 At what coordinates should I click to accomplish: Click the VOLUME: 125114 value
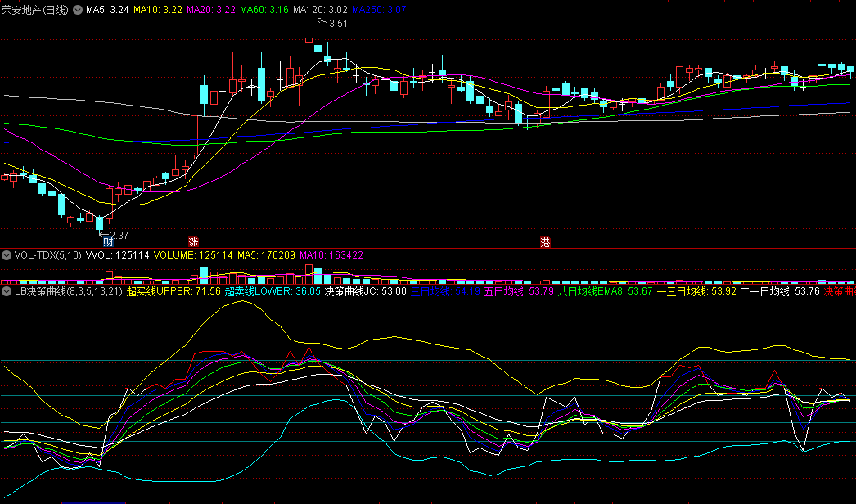tap(193, 255)
